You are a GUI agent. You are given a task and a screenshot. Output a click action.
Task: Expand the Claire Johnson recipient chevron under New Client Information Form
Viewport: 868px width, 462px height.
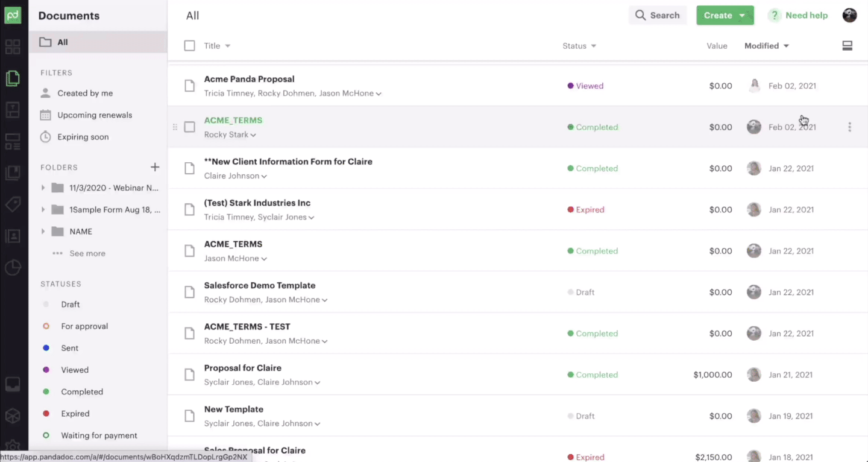(x=265, y=176)
